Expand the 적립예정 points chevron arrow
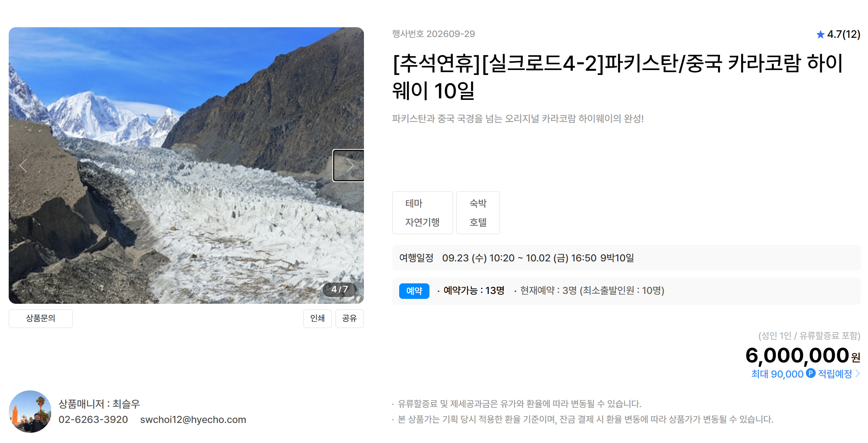 coord(858,374)
